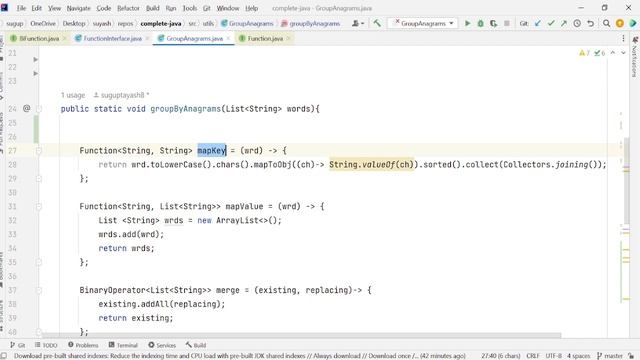
Task: Open the JetBrains Toolbox green-blue icon
Action: click(x=633, y=24)
